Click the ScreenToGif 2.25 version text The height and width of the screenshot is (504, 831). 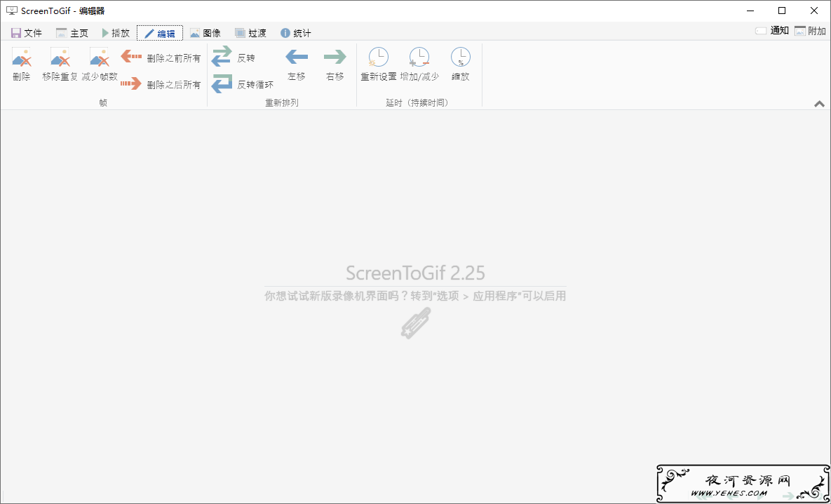(x=415, y=273)
